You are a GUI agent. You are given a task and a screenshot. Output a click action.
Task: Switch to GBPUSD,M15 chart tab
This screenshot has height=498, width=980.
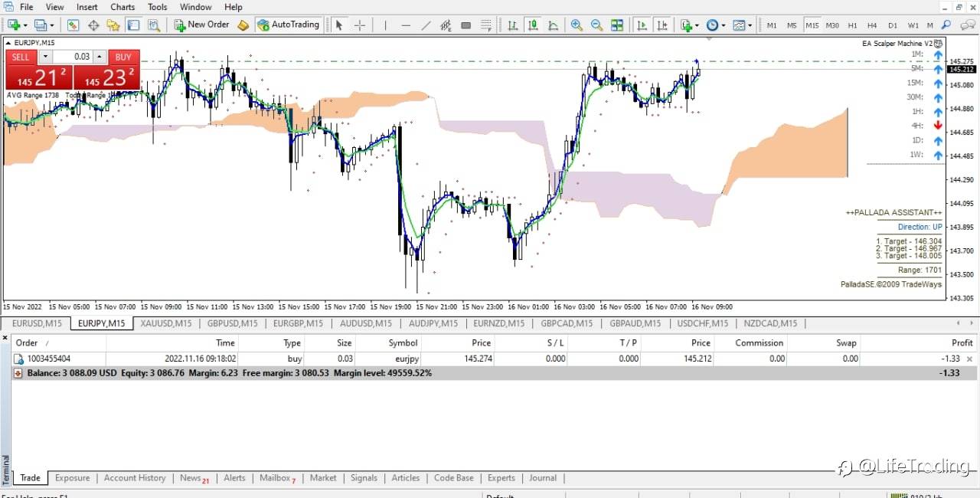click(x=232, y=323)
